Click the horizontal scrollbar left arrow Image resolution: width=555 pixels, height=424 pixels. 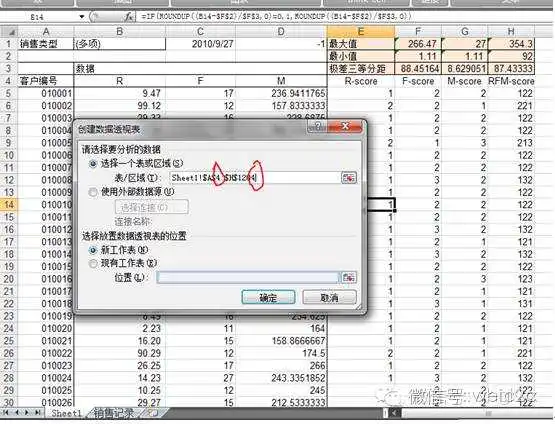(396, 413)
